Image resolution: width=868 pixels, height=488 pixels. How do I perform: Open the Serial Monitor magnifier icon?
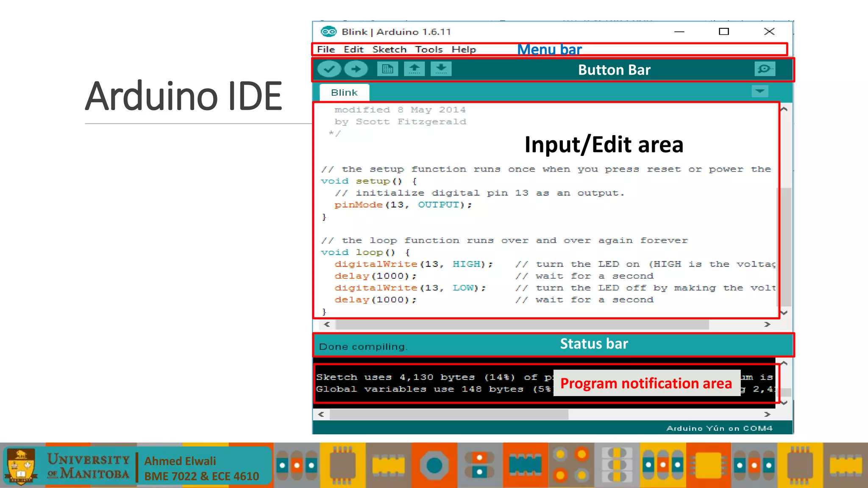(765, 69)
